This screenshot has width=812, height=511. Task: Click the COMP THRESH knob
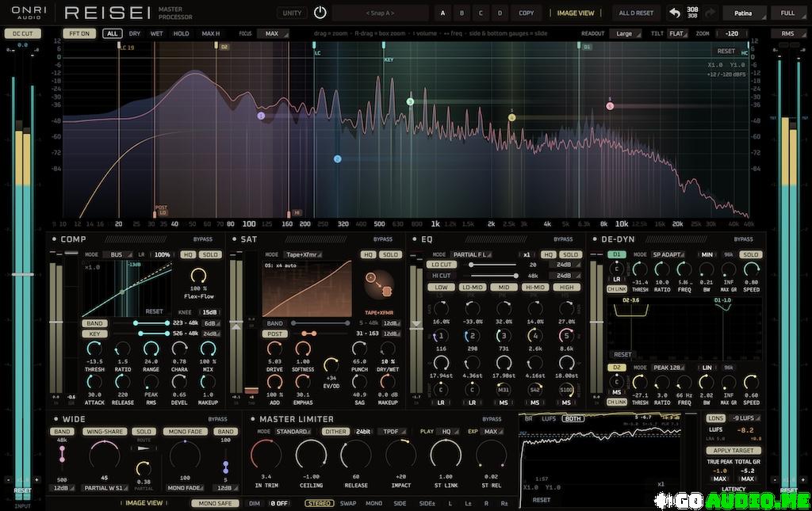point(94,349)
